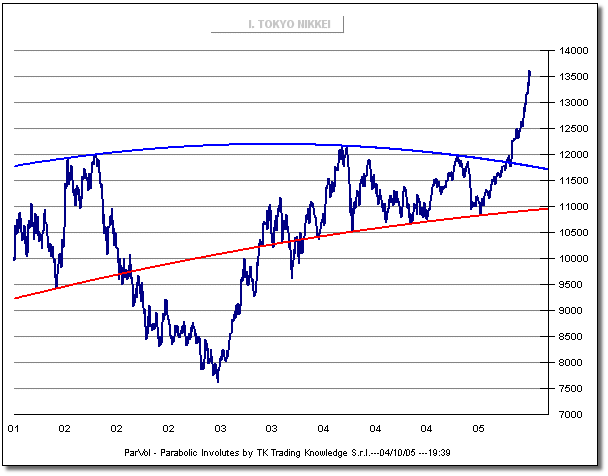Select the 01 x-axis year label
Viewport: 608px width, 476px height.
pyautogui.click(x=14, y=429)
